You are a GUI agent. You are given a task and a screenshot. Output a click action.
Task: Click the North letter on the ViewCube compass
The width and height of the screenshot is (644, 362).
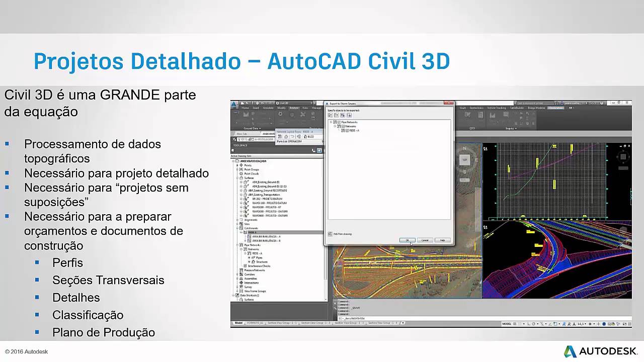[x=465, y=148]
